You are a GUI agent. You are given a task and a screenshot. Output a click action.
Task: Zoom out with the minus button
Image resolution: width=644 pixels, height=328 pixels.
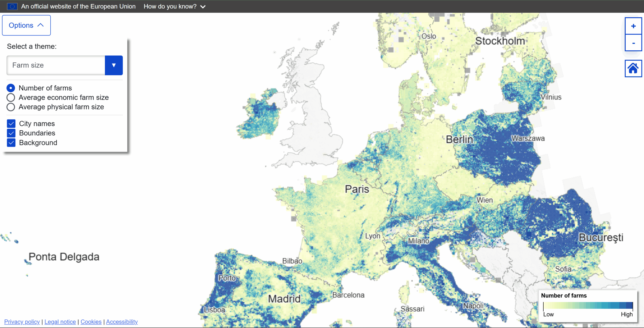tap(633, 43)
